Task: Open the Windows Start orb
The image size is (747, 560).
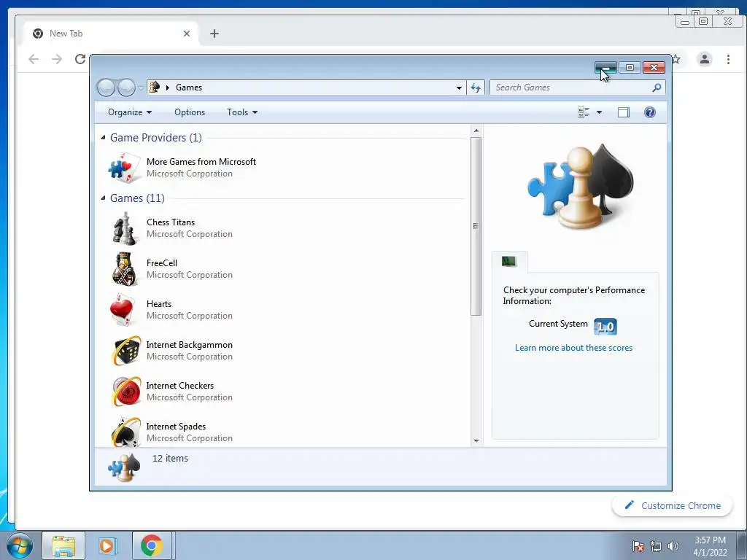Action: 20,545
